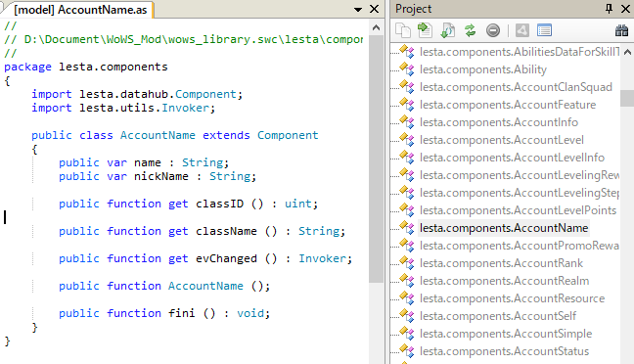Click the Show Hidden Items toolbar icon
Viewport: 634px width, 364px height.
click(x=403, y=30)
